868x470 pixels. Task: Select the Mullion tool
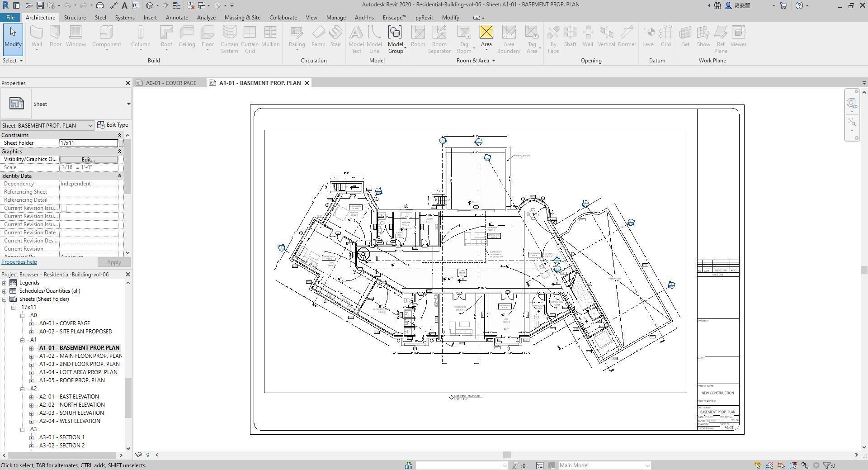(x=270, y=37)
